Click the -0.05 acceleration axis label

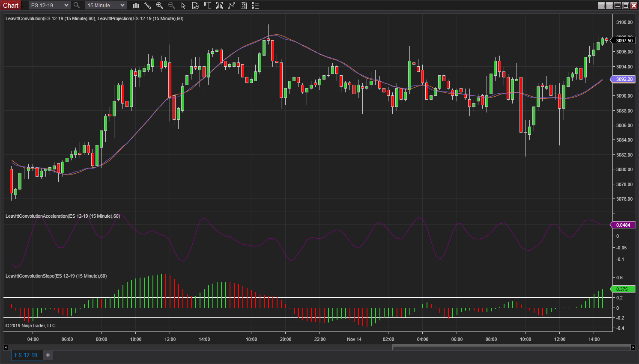pos(621,248)
